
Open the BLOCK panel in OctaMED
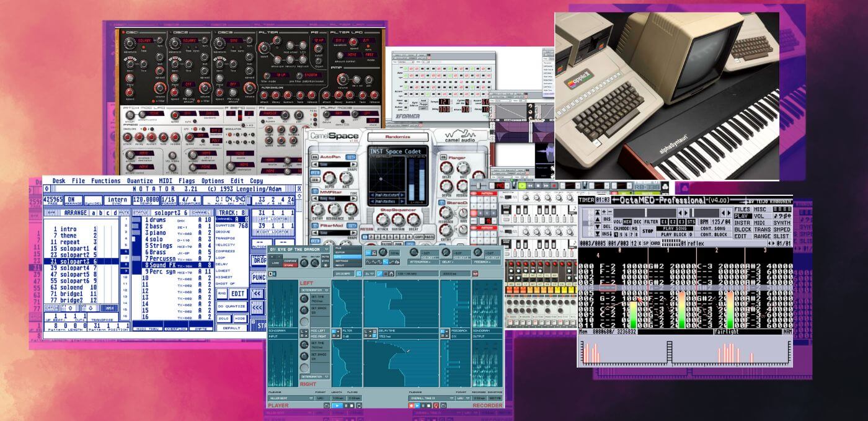[x=742, y=229]
